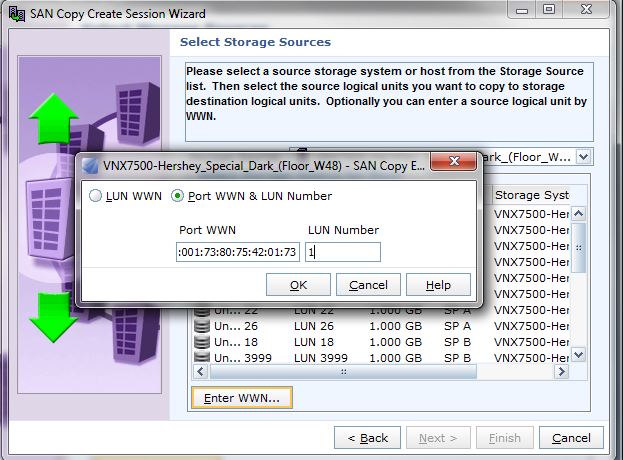
Task: Click VNX7500-Her cell in LUN 3999 row
Action: tap(532, 358)
